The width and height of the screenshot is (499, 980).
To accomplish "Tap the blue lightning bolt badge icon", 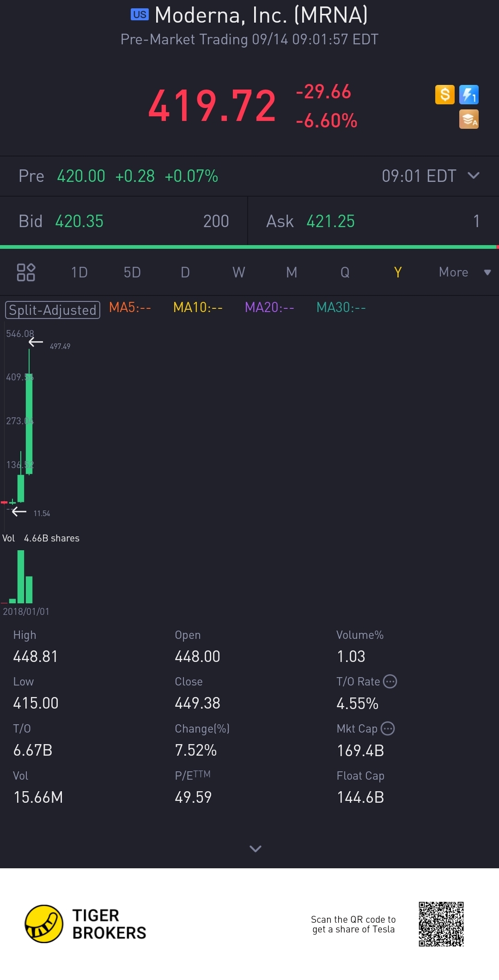I will (469, 95).
